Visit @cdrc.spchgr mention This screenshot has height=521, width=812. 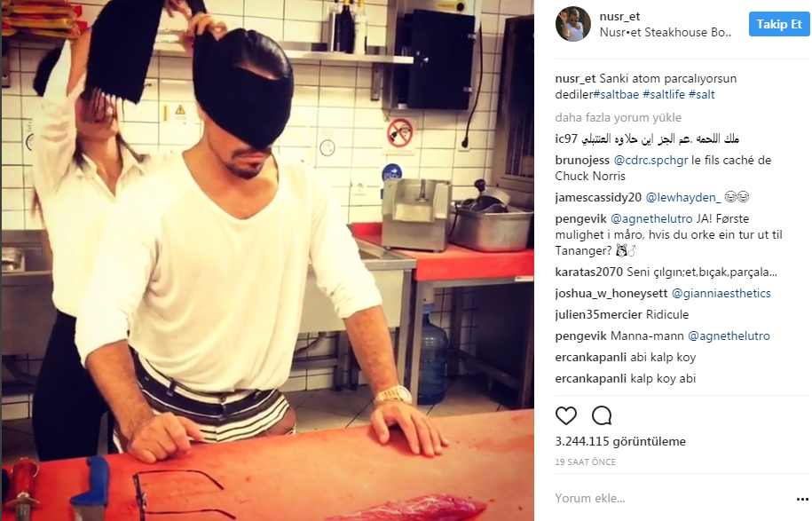coord(651,161)
